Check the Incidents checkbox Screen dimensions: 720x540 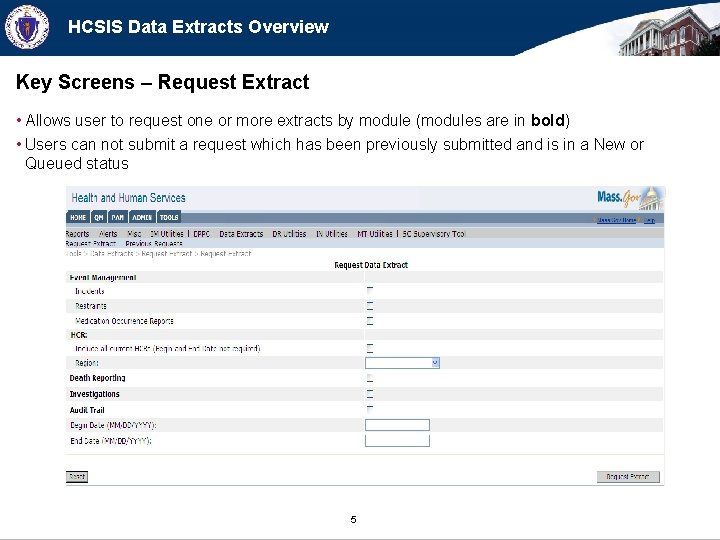(370, 290)
